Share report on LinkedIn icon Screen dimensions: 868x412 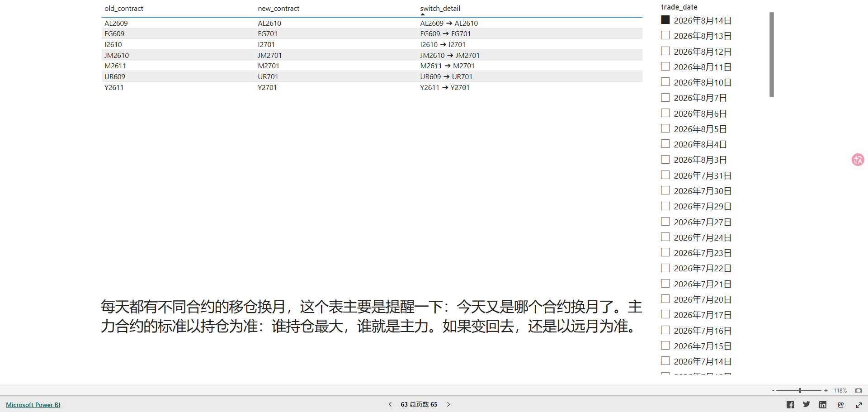pos(823,405)
